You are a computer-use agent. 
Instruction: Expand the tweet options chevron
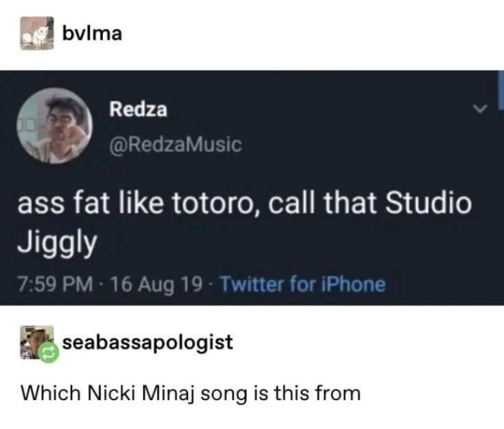(x=475, y=109)
